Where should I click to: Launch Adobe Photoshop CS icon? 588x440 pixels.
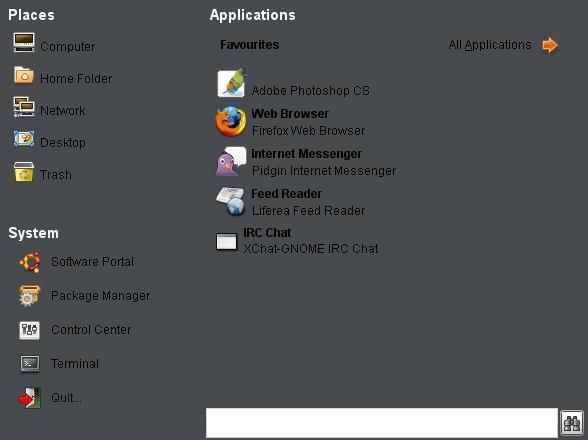232,82
